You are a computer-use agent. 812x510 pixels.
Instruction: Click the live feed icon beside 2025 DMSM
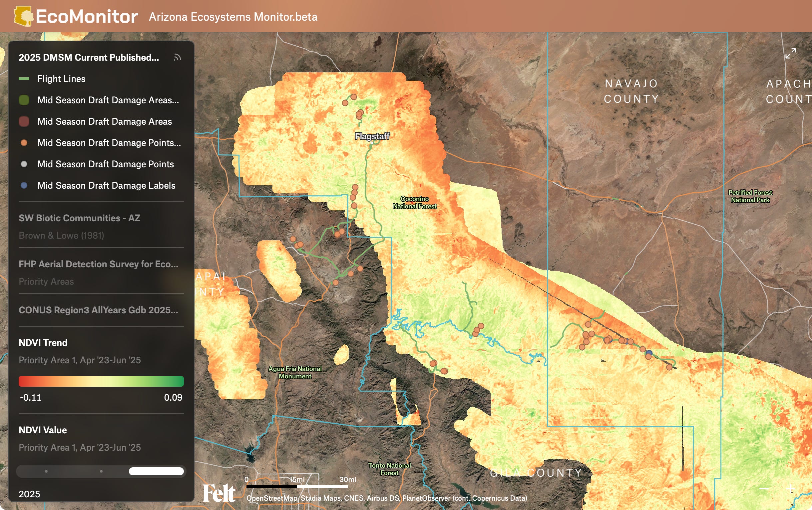click(x=177, y=57)
